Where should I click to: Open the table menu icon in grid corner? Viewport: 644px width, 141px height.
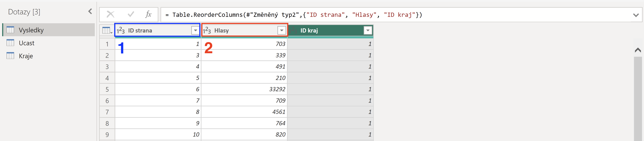click(x=107, y=31)
